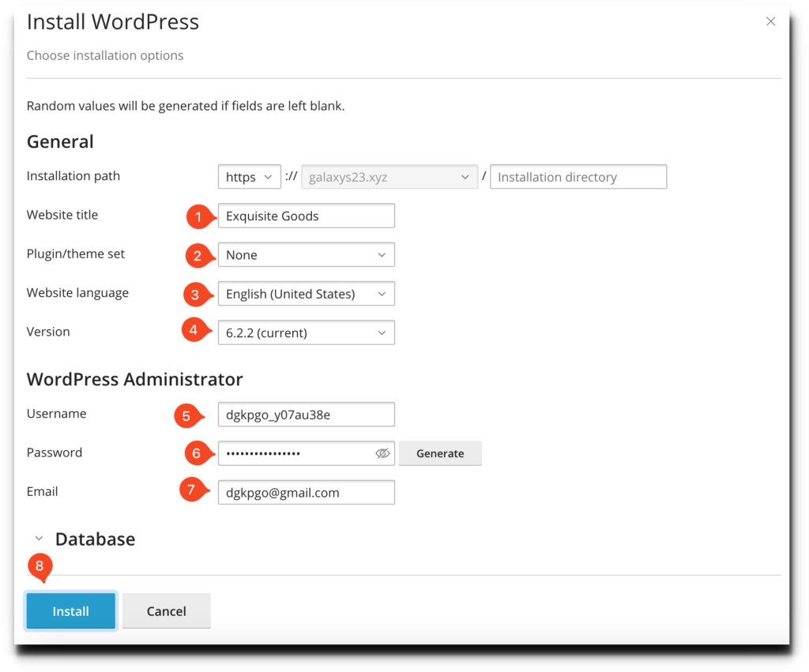Click the 'Installation path' label
The image size is (809, 672).
(73, 176)
